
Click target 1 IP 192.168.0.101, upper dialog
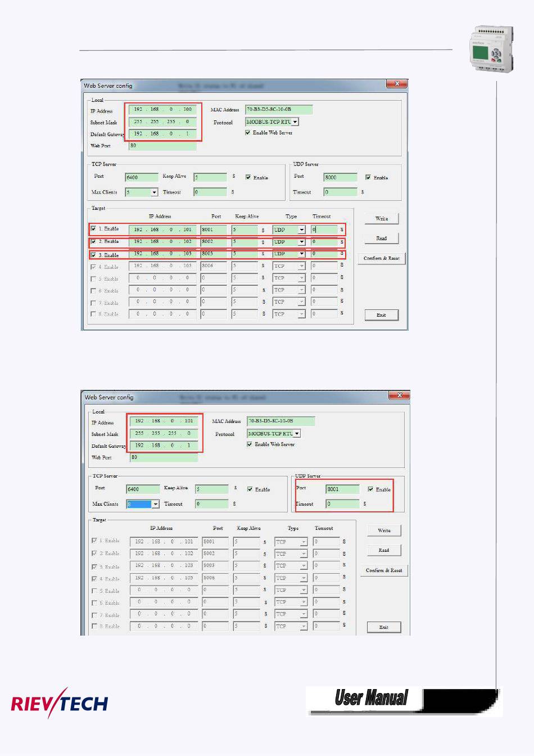coord(162,229)
